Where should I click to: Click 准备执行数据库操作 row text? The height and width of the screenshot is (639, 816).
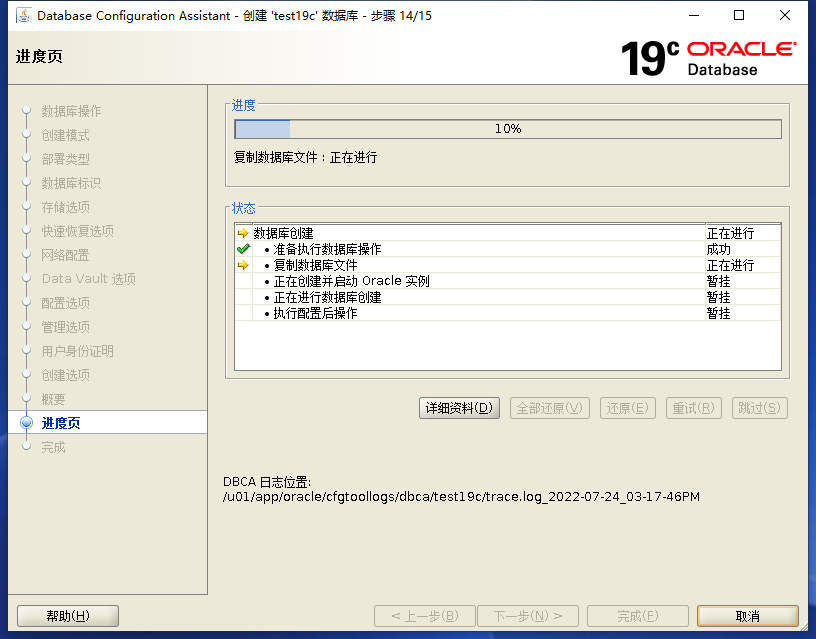point(327,249)
